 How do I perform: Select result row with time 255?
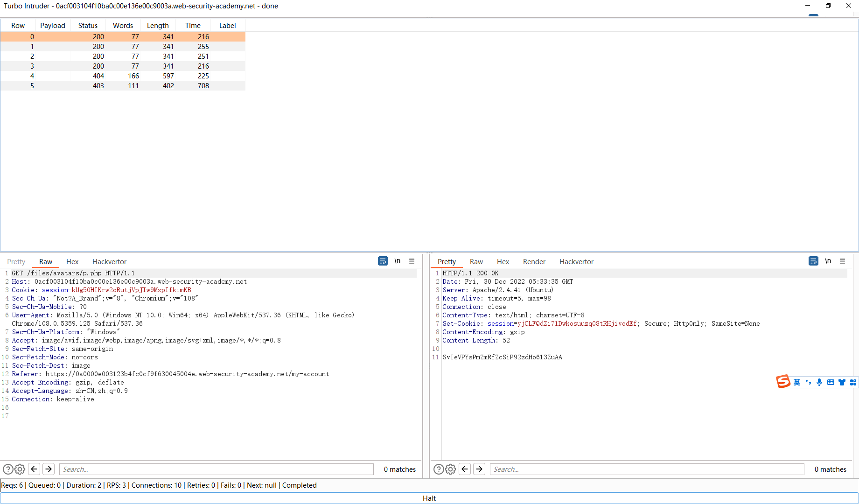[123, 46]
